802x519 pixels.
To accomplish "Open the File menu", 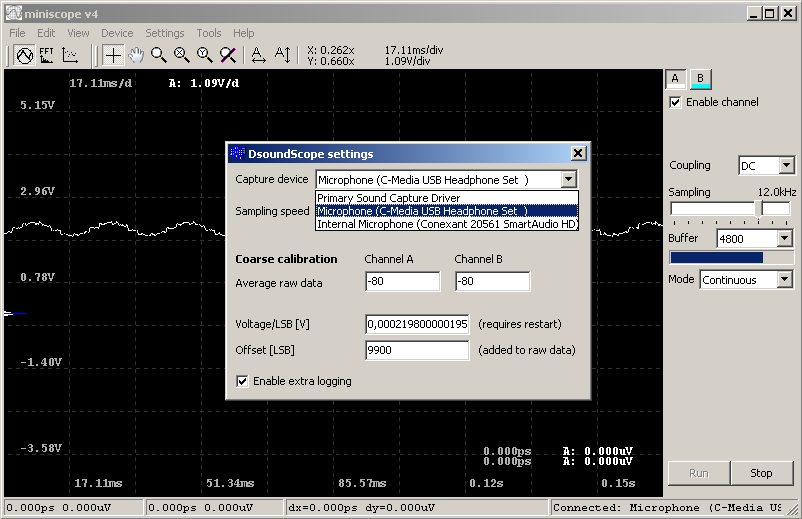I will click(x=17, y=33).
